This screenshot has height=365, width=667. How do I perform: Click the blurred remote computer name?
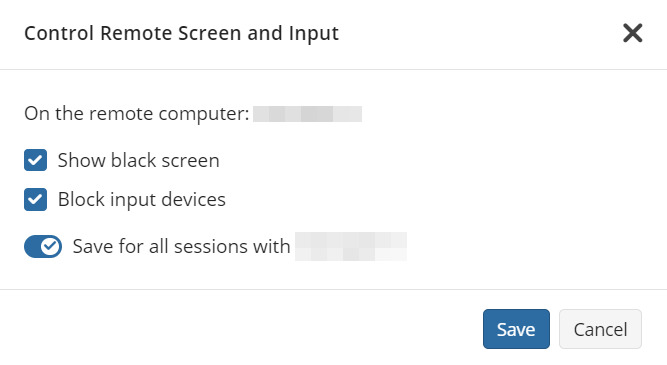[308, 114]
